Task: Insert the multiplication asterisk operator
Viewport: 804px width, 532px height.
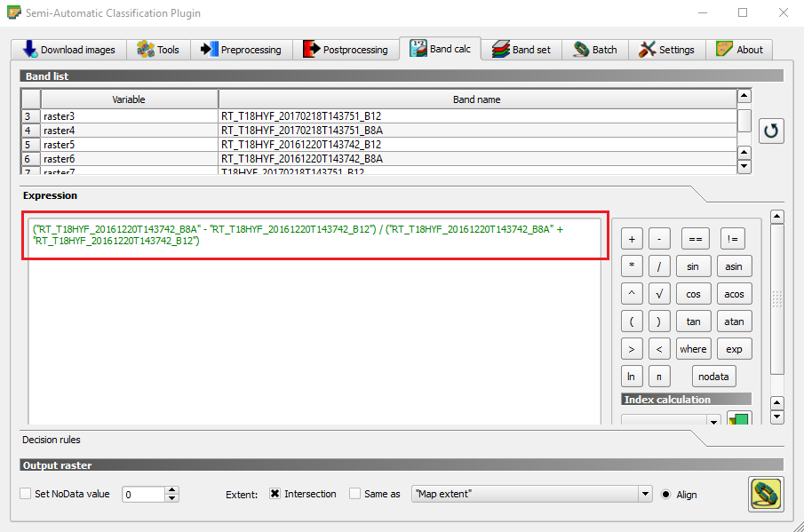Action: coord(632,266)
